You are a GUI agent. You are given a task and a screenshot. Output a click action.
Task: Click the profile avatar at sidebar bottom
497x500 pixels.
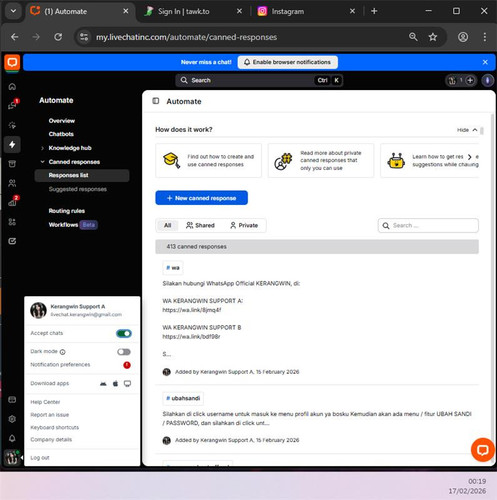tap(12, 457)
